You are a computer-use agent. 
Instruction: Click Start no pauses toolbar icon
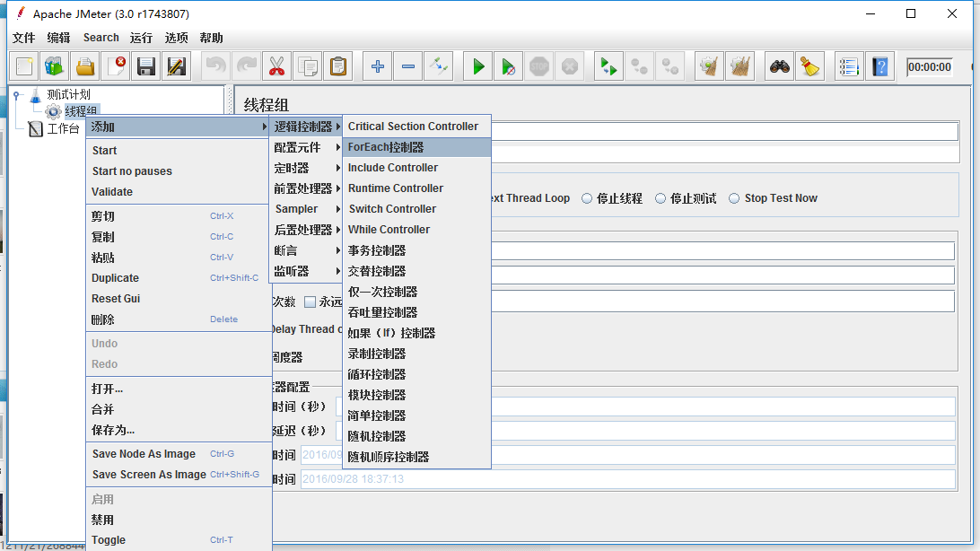509,66
